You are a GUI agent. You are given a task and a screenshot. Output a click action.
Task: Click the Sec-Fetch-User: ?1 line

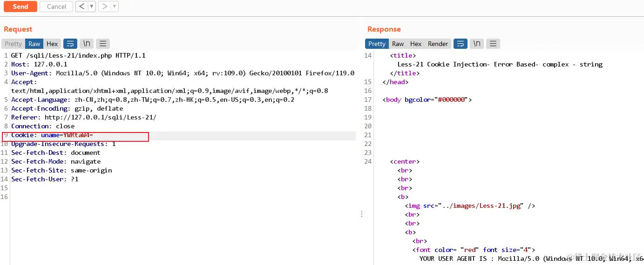pos(45,179)
